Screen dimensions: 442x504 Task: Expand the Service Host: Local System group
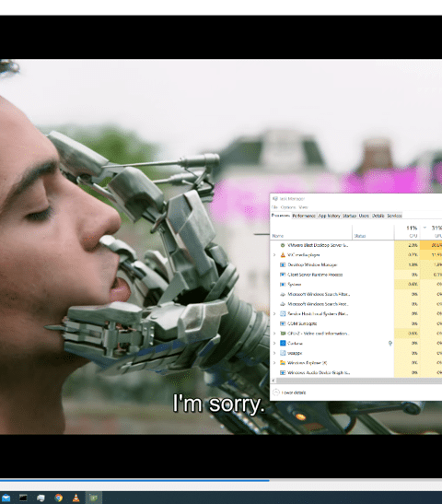(x=274, y=313)
